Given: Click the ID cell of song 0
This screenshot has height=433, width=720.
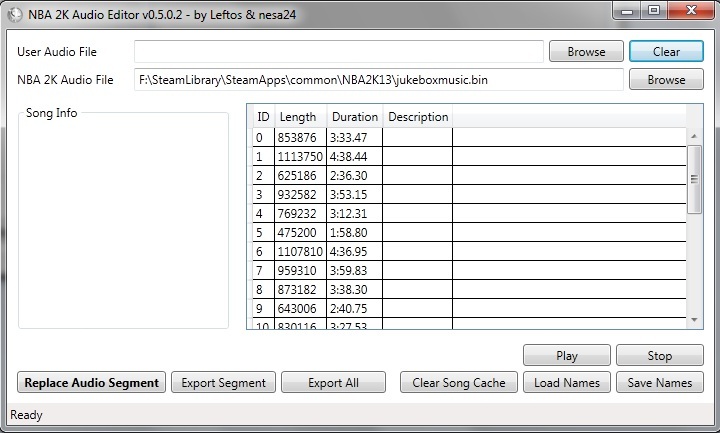Looking at the screenshot, I should click(264, 137).
